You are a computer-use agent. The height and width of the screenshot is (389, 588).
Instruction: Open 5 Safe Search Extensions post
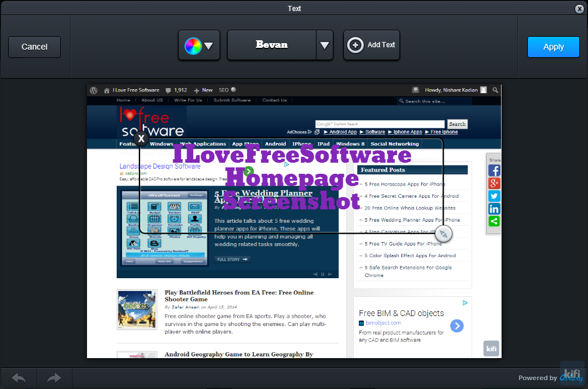408,271
